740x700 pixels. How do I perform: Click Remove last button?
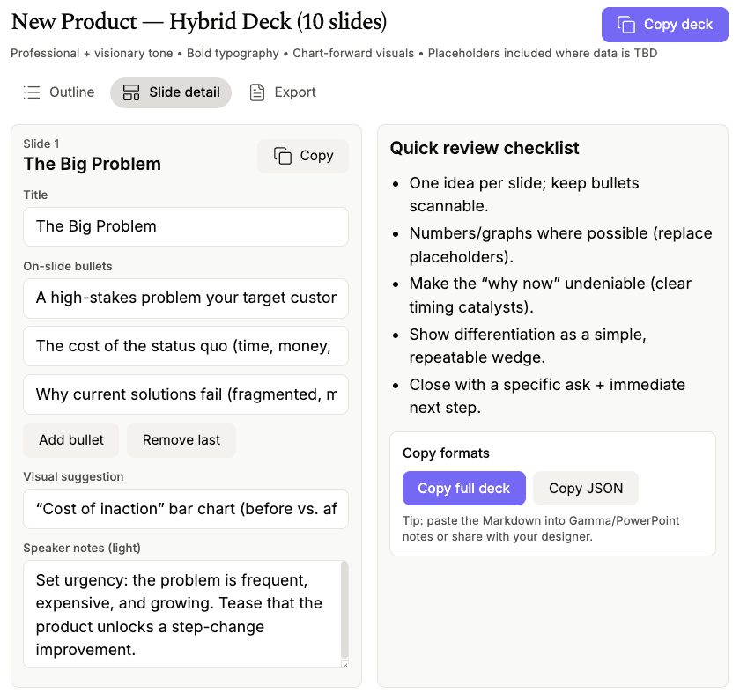pos(181,440)
